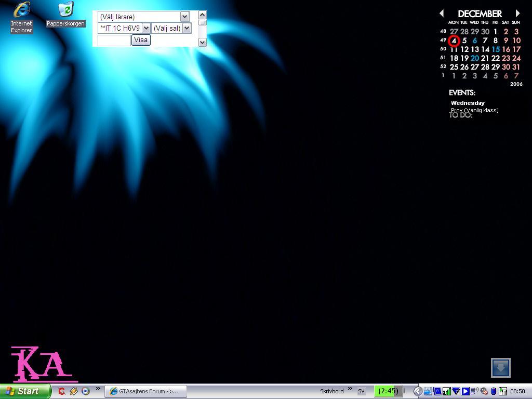Open the signal strength bars tray icon
The width and height of the screenshot is (532, 399).
[447, 391]
